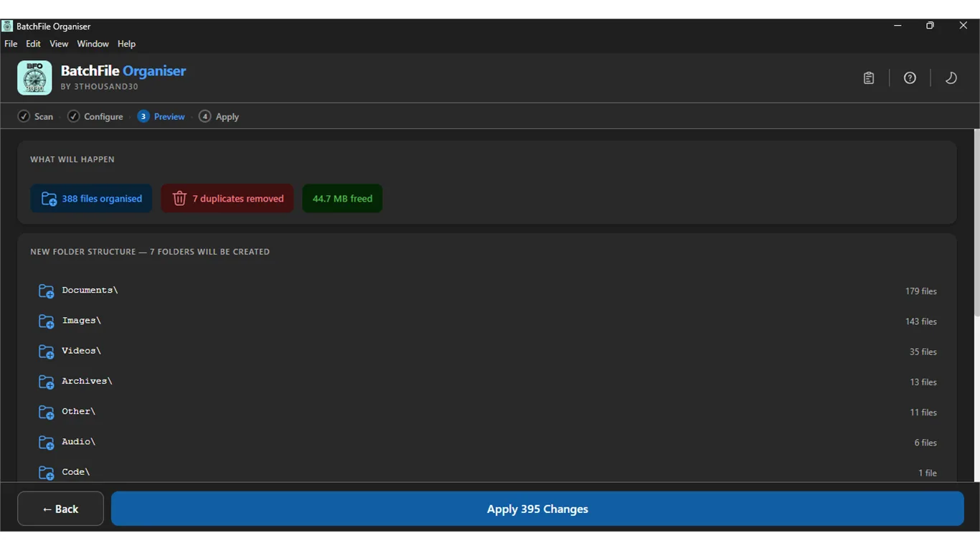Click the 7 duplicates removed text
Image resolution: width=980 pixels, height=551 pixels.
(x=238, y=199)
